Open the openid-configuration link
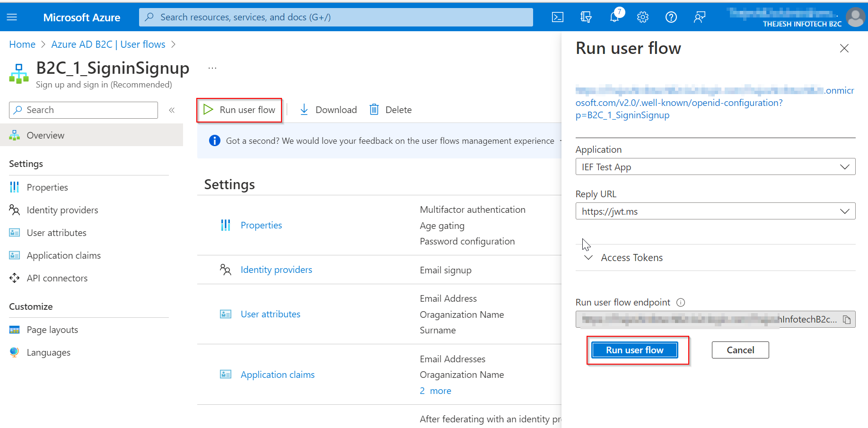This screenshot has width=868, height=428. tap(715, 103)
